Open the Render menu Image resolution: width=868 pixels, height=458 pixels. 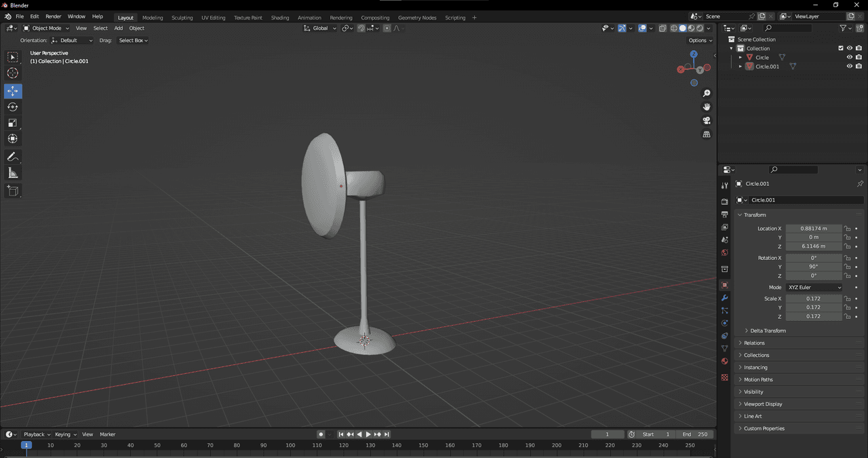[53, 16]
